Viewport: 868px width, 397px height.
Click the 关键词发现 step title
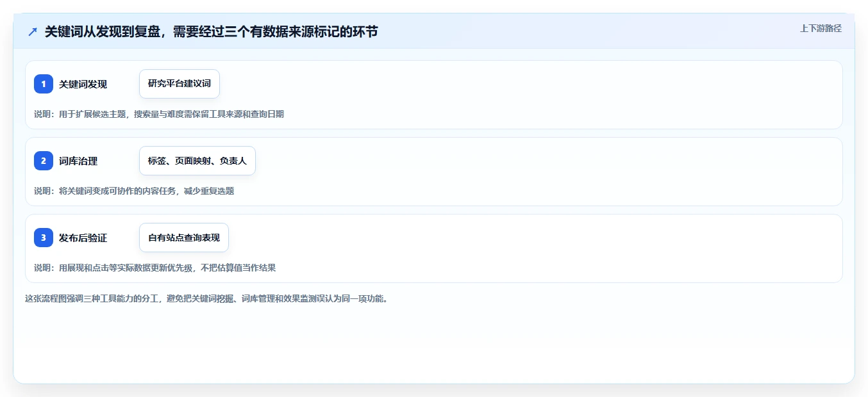coord(83,84)
